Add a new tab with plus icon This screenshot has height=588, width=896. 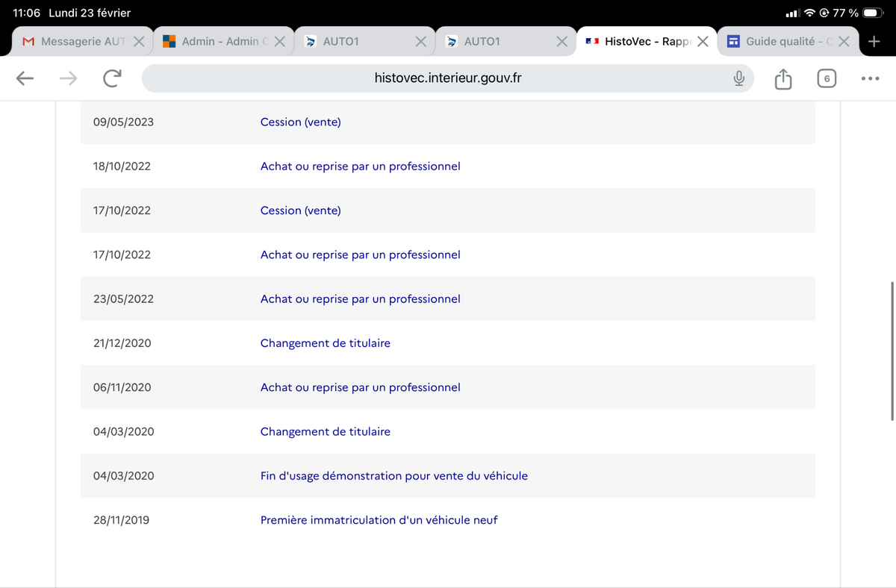873,41
